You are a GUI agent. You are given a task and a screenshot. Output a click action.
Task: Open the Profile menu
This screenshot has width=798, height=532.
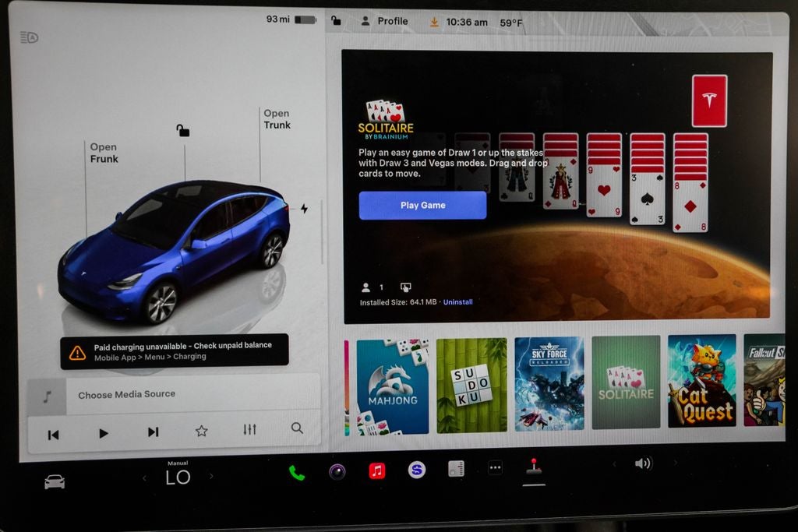[x=385, y=21]
